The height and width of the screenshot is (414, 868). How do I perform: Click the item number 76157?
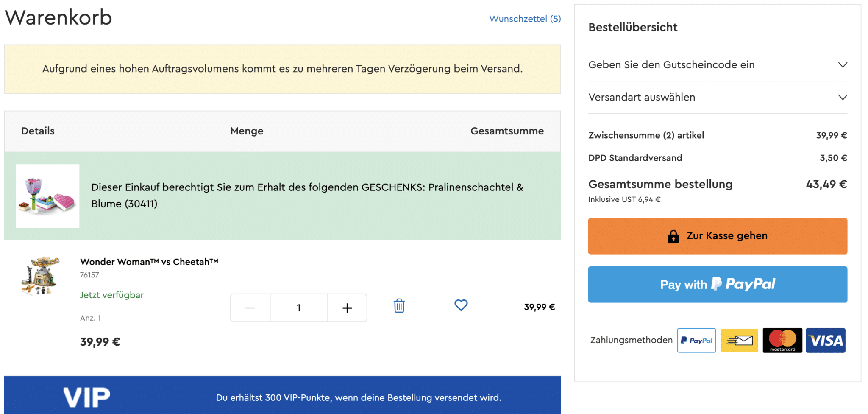coord(89,275)
